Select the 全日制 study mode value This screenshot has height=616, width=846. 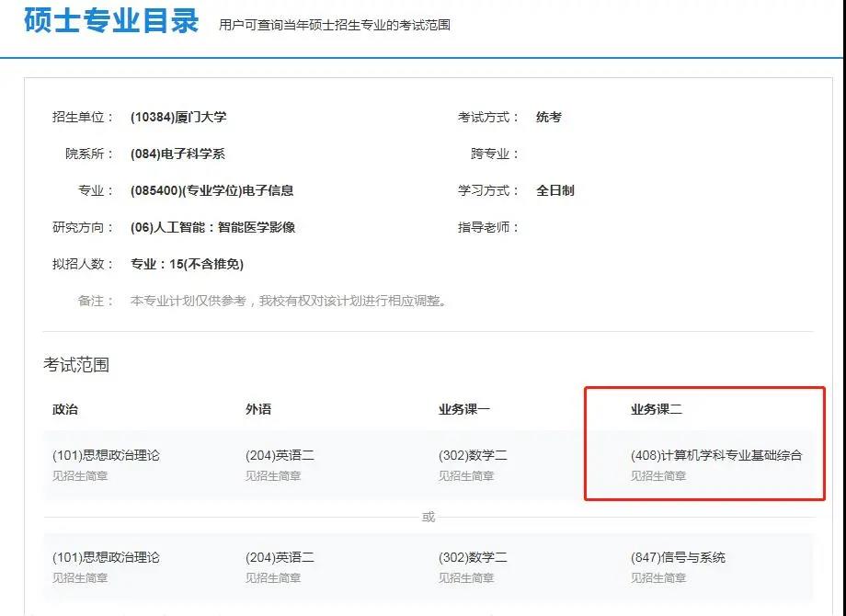click(555, 190)
